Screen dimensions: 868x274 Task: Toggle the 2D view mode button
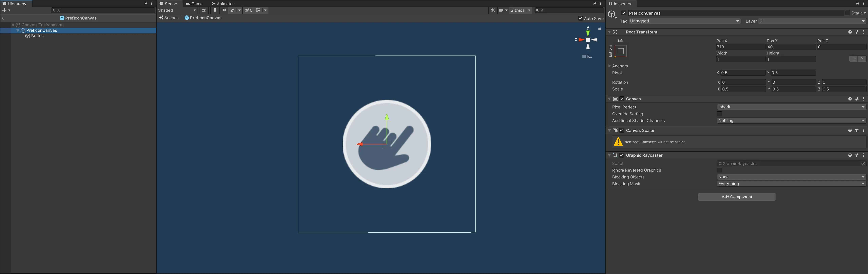tap(204, 10)
